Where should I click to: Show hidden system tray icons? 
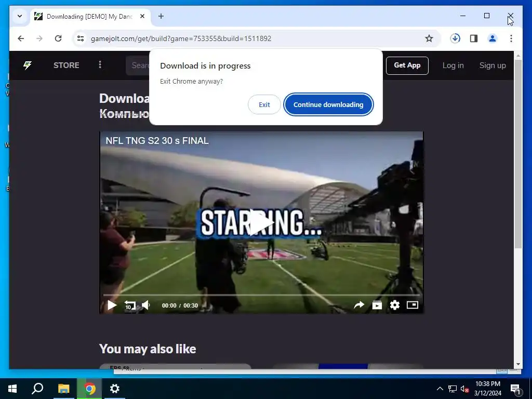[x=440, y=389]
